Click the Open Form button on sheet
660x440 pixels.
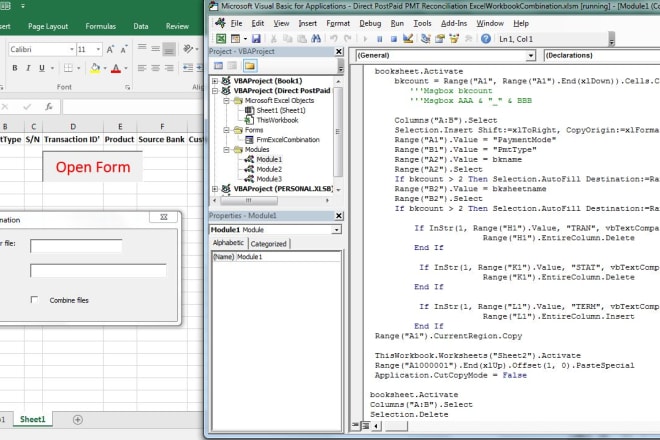tap(93, 167)
